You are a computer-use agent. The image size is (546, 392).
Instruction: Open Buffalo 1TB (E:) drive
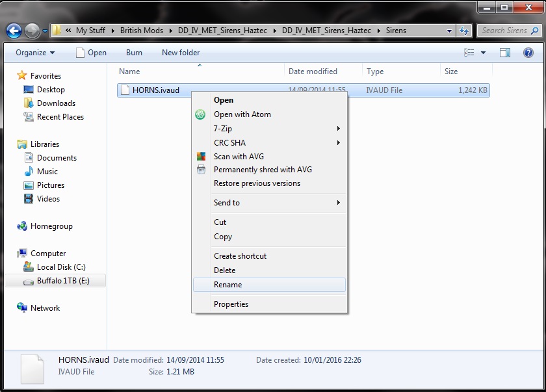(55, 281)
